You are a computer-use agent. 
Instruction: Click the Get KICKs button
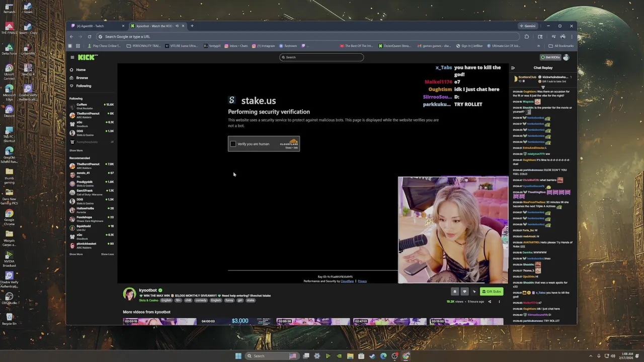(x=550, y=57)
